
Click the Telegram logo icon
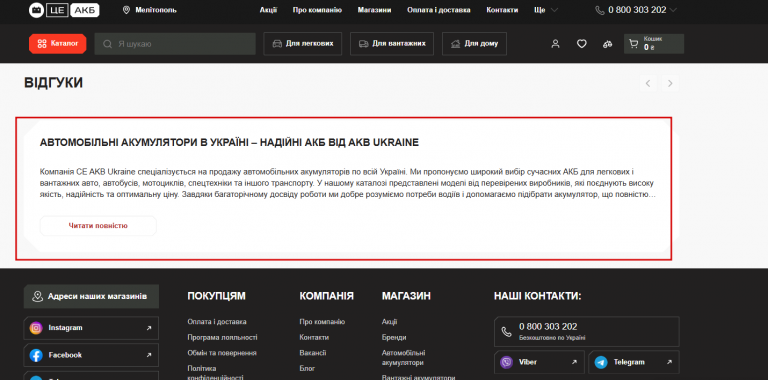coord(601,362)
